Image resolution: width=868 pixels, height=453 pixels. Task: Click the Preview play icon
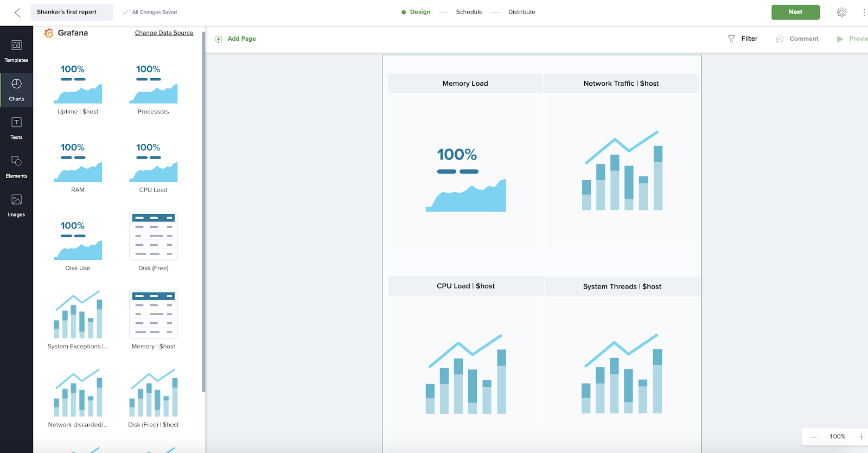[840, 39]
